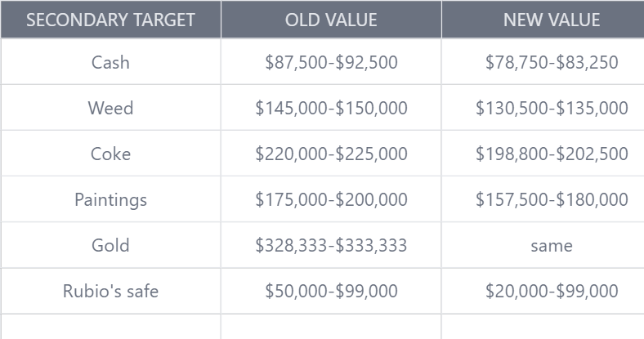Select the Cash row label cell
Viewport: 644px width, 339px height.
[110, 62]
